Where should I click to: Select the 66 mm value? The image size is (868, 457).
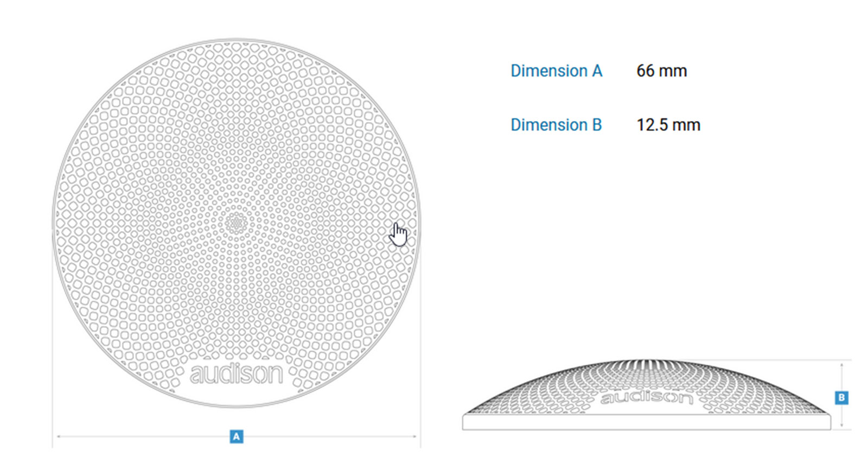coord(661,71)
